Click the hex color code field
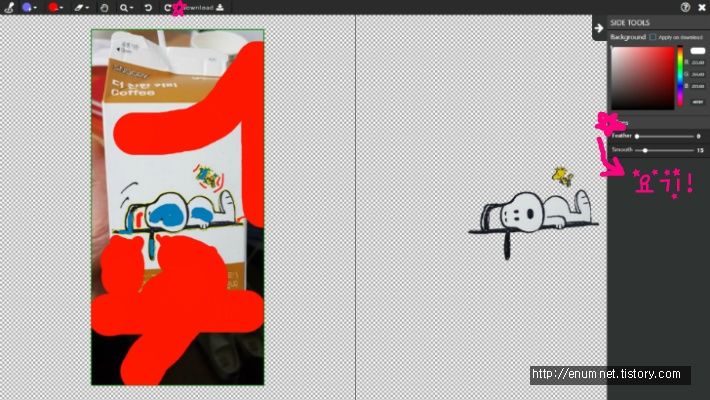 [x=698, y=102]
